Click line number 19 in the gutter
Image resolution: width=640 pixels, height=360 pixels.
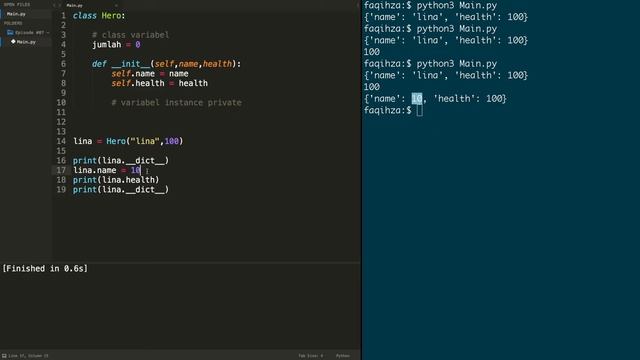pos(61,190)
